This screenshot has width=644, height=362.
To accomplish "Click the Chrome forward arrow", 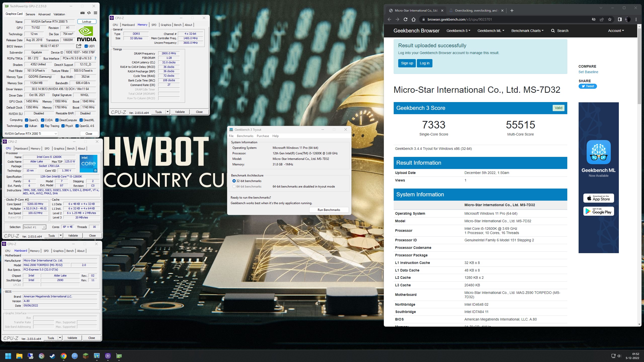I will tap(397, 19).
